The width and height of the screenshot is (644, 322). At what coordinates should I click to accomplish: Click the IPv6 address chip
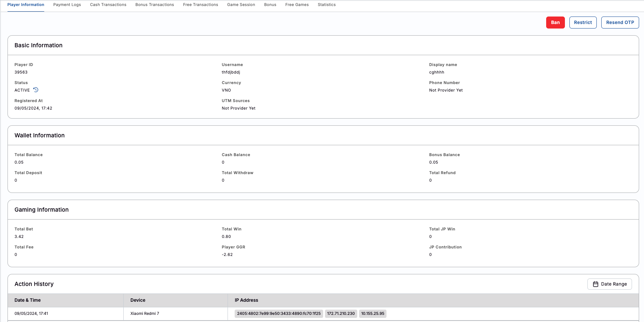(x=279, y=313)
